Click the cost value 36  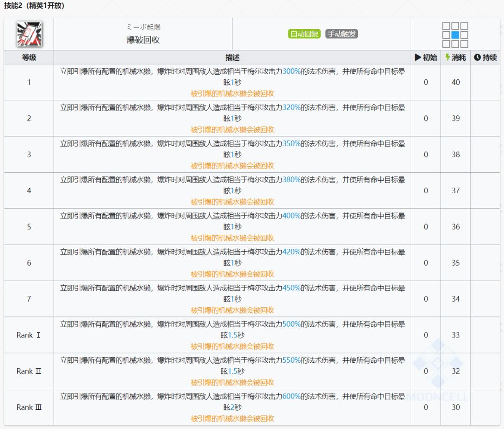click(x=455, y=227)
